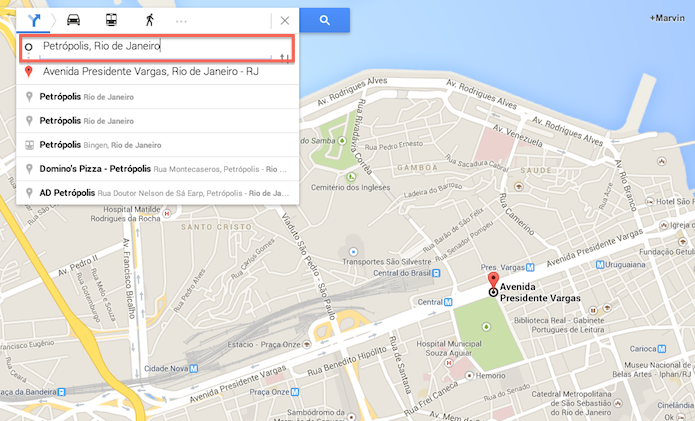Click Hemorio marker icon

coord(469,375)
